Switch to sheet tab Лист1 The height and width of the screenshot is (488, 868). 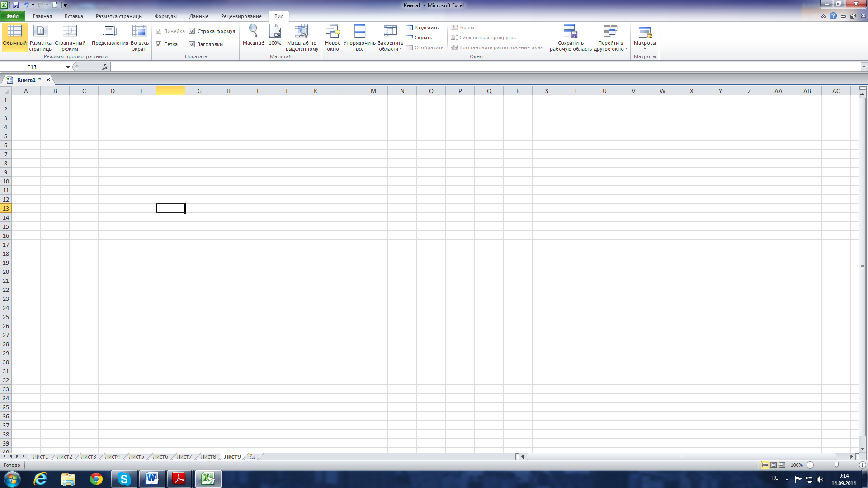[x=40, y=456]
